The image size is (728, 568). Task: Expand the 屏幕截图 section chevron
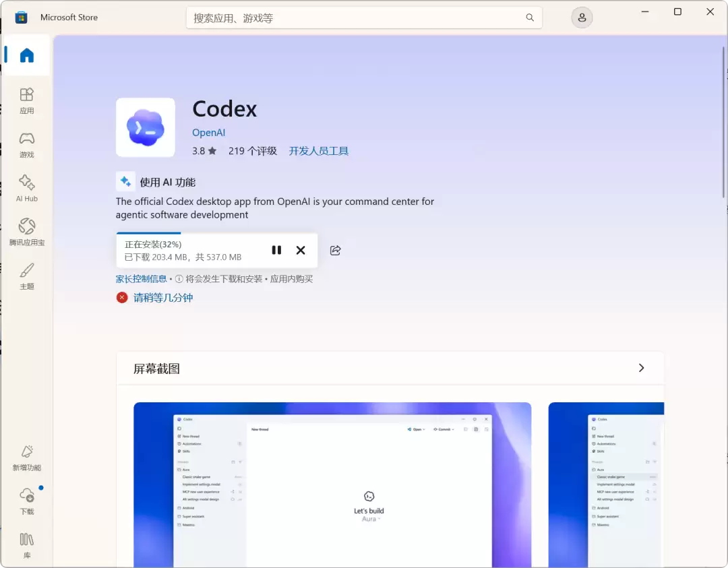(x=641, y=368)
